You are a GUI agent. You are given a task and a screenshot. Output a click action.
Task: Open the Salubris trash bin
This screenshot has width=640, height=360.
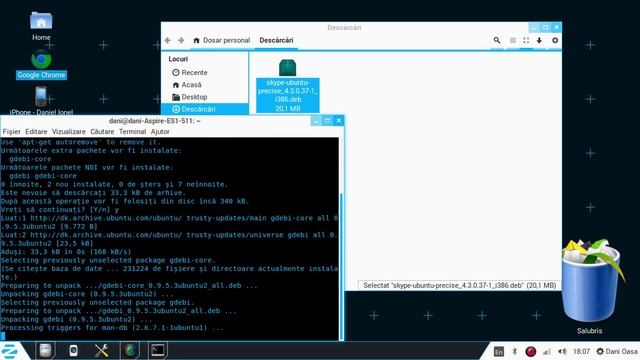[590, 286]
